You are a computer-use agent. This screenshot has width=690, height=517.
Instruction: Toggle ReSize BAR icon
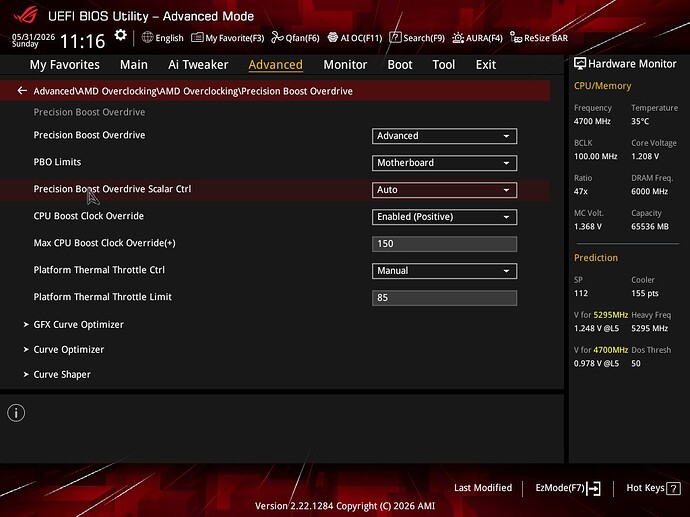(x=516, y=37)
